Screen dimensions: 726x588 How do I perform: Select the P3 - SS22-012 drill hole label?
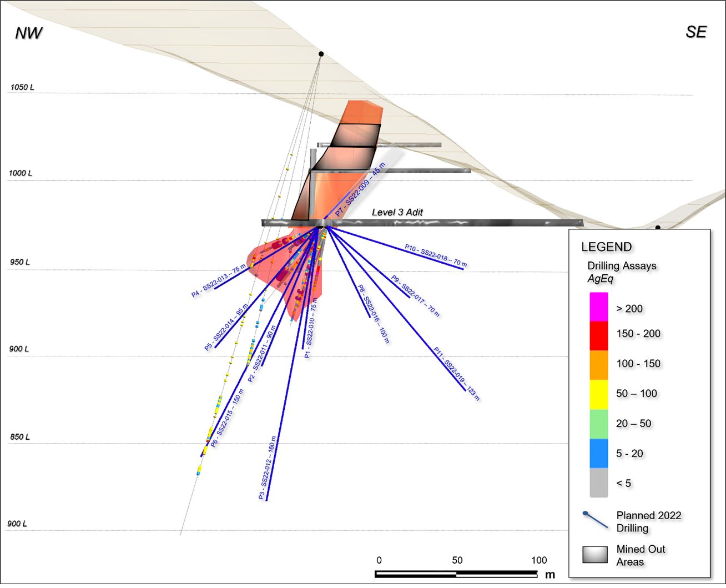(x=268, y=468)
